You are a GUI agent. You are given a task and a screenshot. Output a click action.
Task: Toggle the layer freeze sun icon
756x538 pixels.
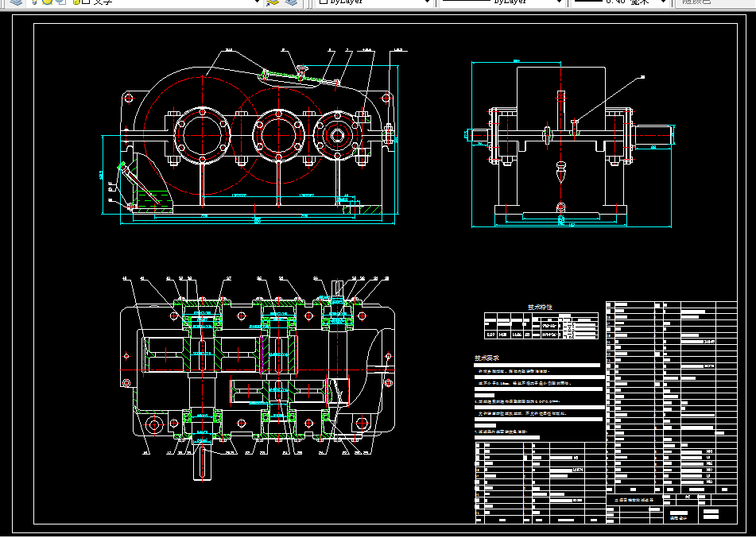(x=47, y=2)
